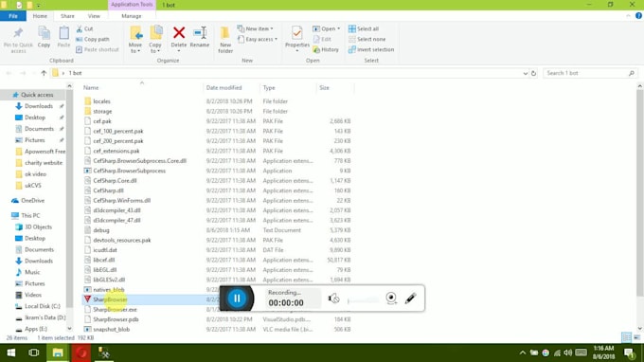Viewport: 644px width, 362px height.
Task: Click the red Delete icon
Action: [179, 32]
